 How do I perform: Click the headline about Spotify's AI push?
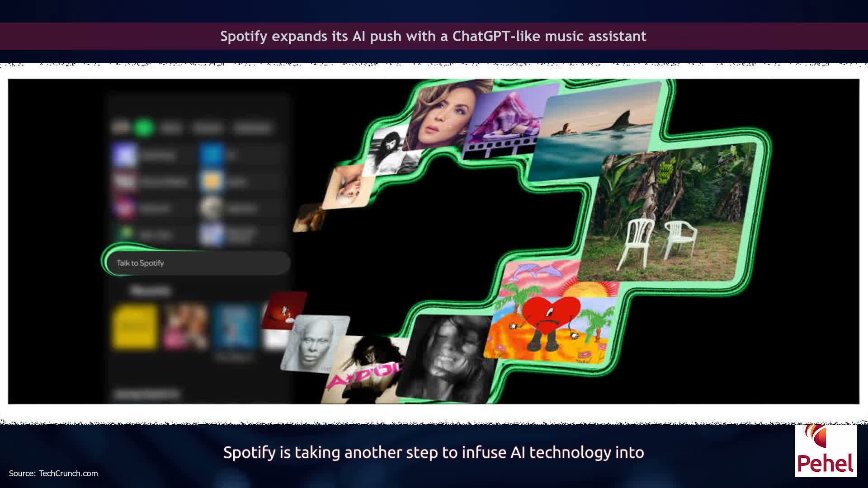point(433,36)
